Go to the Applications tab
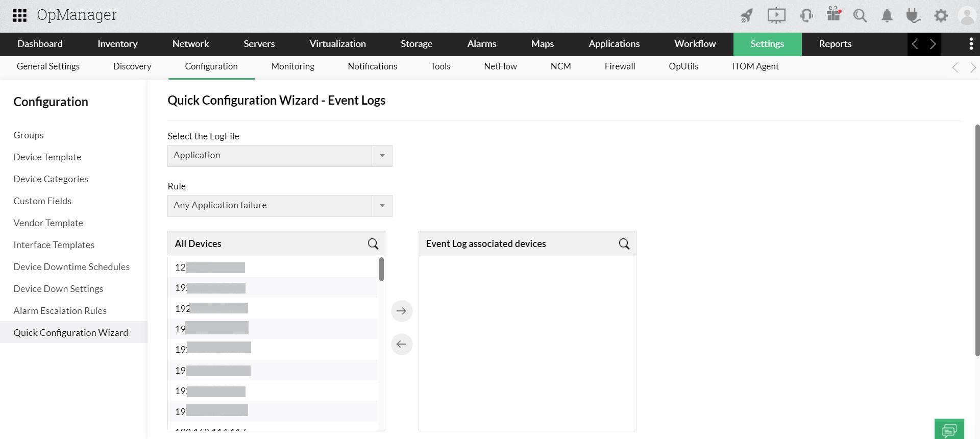 pyautogui.click(x=614, y=44)
